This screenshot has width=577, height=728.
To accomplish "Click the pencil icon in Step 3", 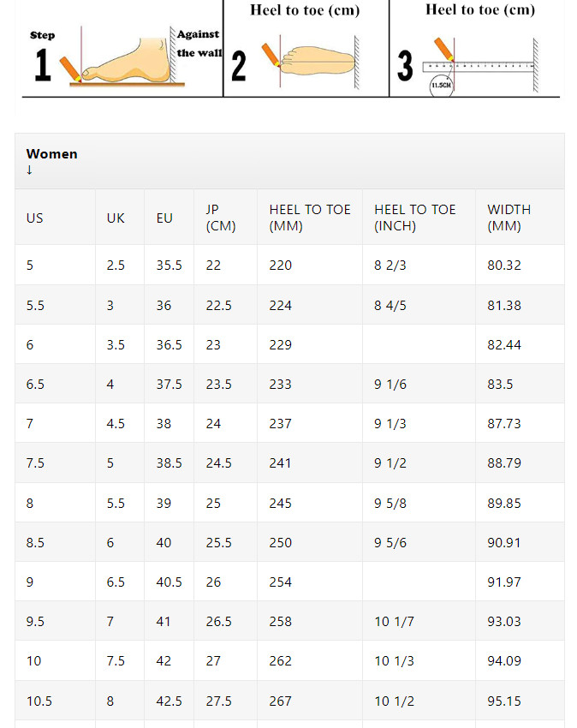I will [x=443, y=49].
